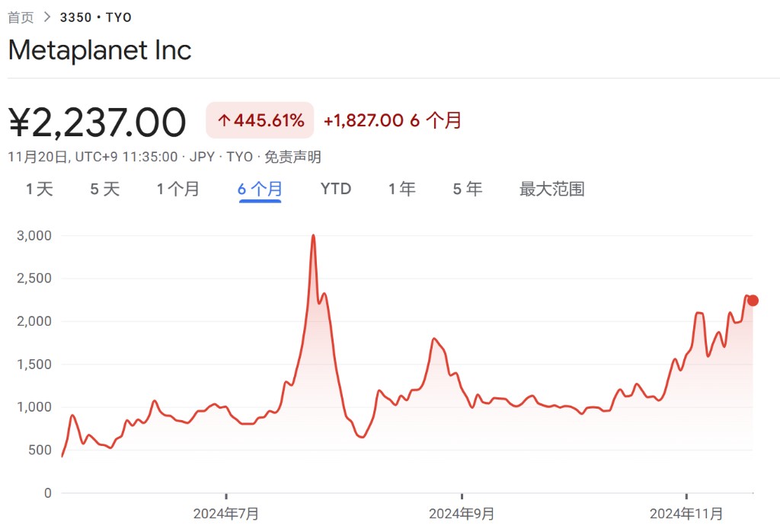
Task: Select the 1年 time range tab
Action: pos(402,189)
